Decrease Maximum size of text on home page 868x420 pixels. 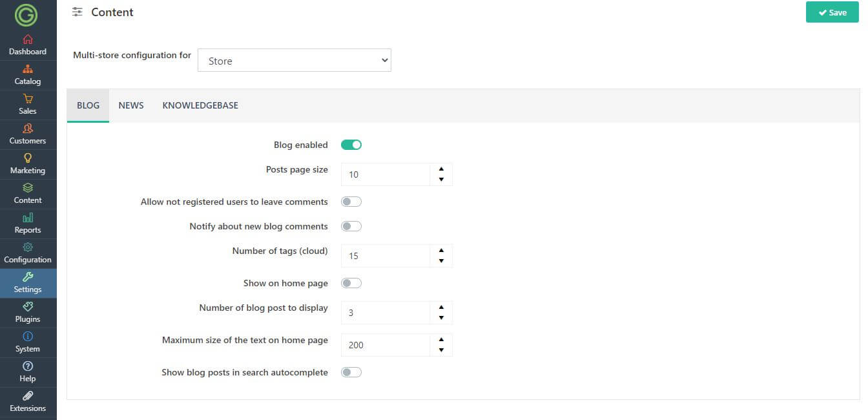tap(441, 350)
